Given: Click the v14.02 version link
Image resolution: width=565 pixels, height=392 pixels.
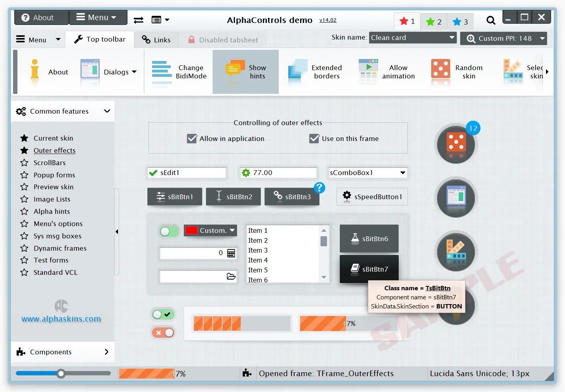Looking at the screenshot, I should point(328,20).
